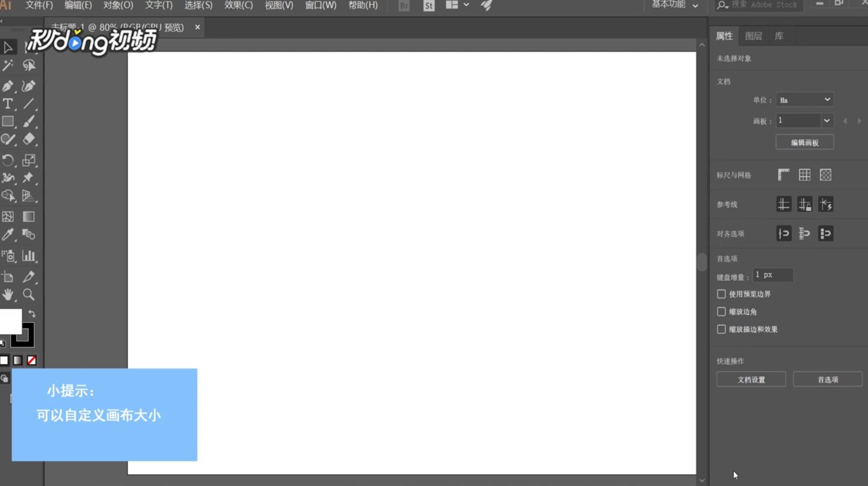Select the Slice tool
The height and width of the screenshot is (486, 868).
point(29,277)
